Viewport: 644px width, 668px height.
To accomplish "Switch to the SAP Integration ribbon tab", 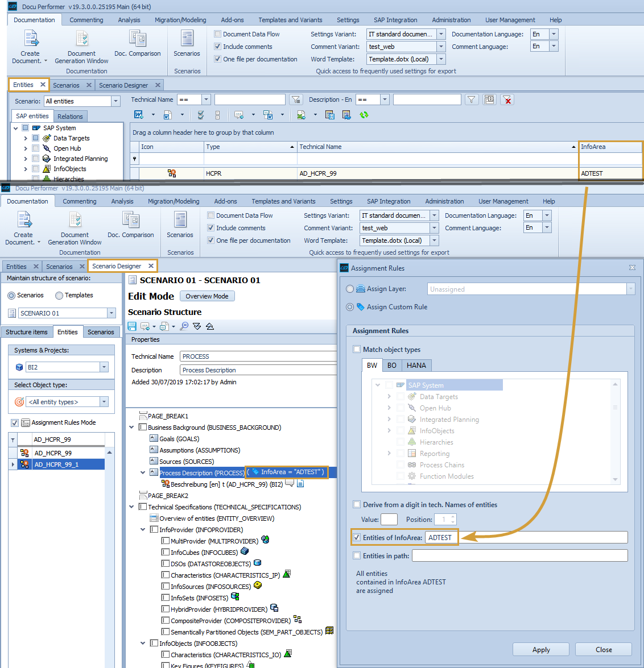I will coord(395,19).
